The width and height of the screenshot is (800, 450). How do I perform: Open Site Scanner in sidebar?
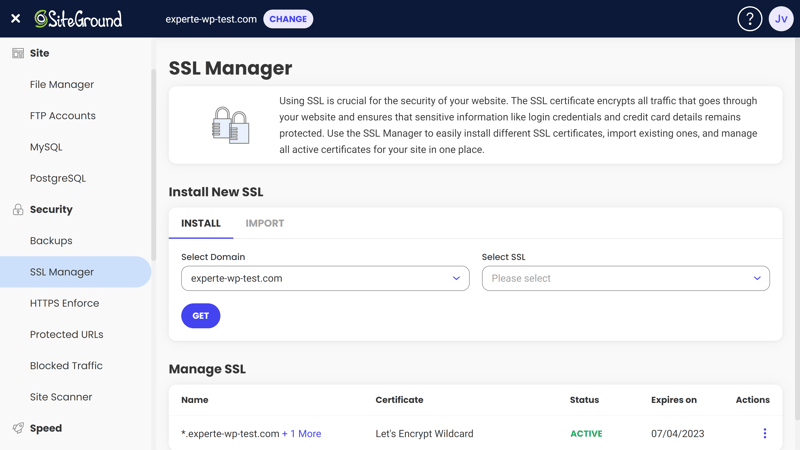(x=61, y=397)
